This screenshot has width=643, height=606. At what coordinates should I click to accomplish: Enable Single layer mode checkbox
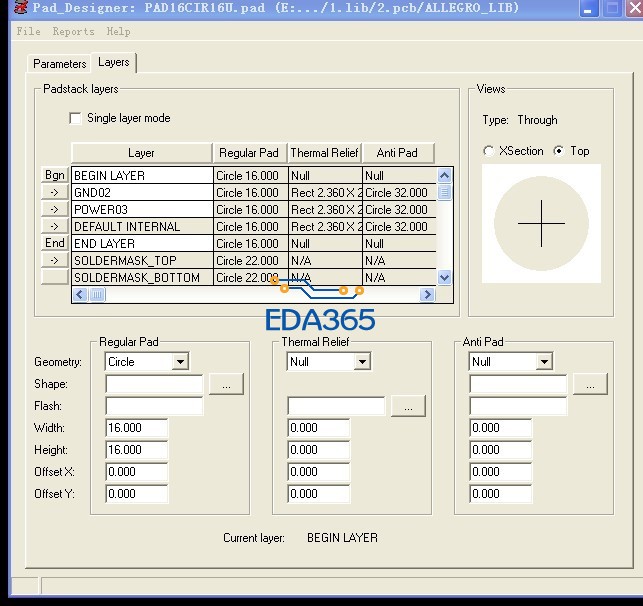[75, 118]
